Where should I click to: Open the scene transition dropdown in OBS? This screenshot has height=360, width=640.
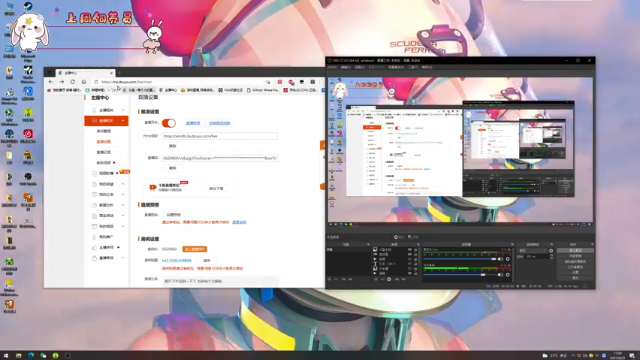click(x=533, y=250)
